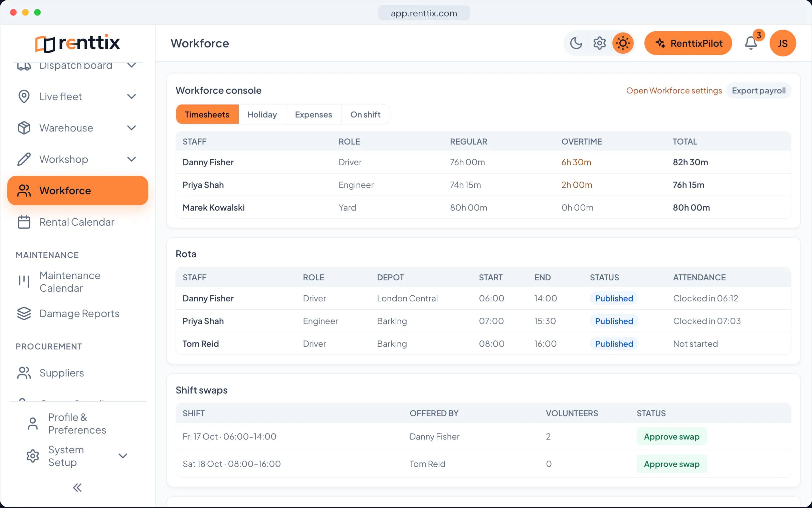Viewport: 812px width, 508px height.
Task: Click Priya Shah total 76h 15m
Action: coord(688,185)
